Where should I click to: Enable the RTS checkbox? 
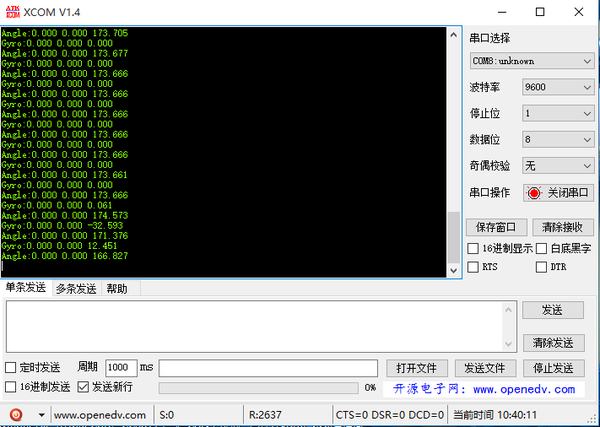(x=473, y=267)
